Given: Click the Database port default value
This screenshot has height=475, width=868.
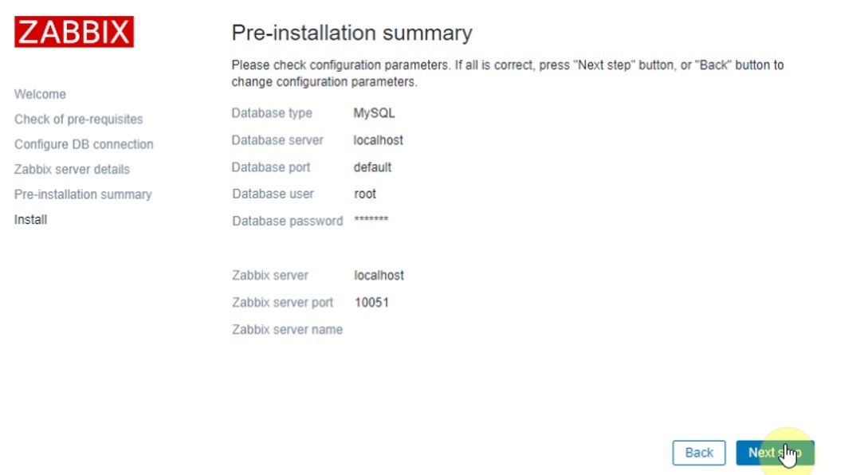Looking at the screenshot, I should (x=372, y=167).
